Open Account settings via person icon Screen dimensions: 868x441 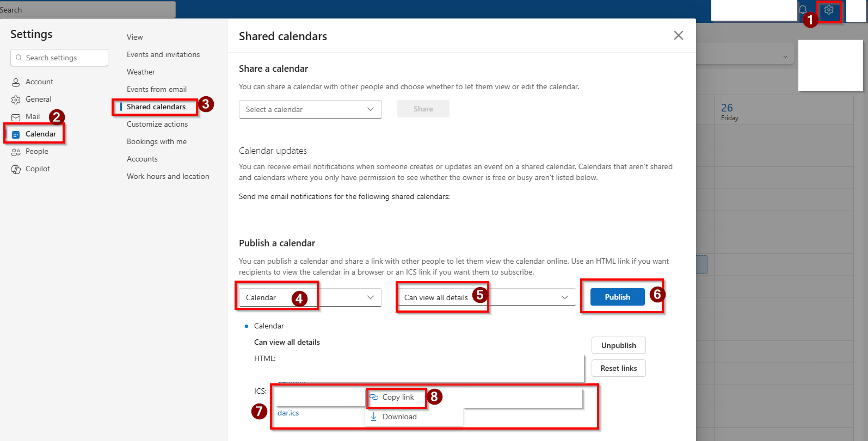16,82
